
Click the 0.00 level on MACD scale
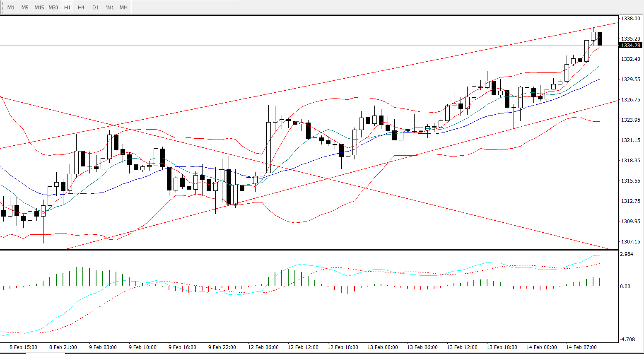coord(625,287)
